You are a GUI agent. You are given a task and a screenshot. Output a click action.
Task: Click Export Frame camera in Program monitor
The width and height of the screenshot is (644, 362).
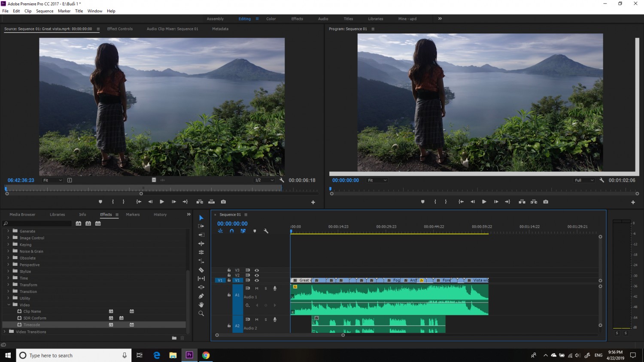coord(546,202)
